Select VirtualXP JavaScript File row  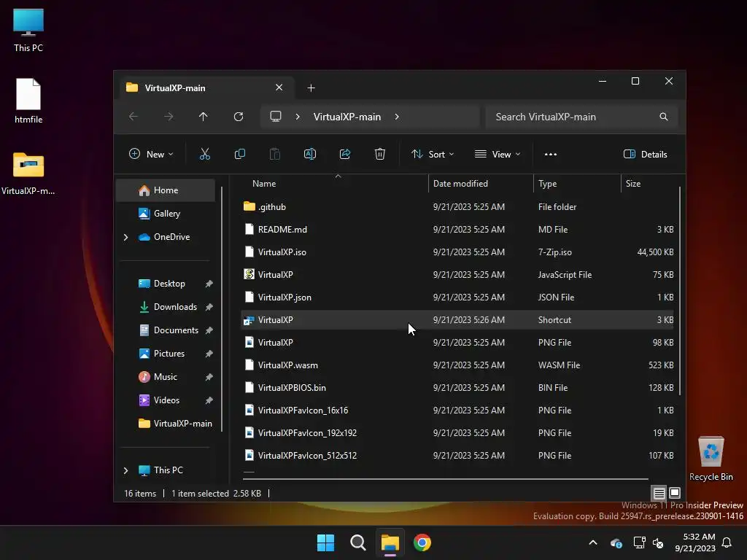pyautogui.click(x=457, y=275)
